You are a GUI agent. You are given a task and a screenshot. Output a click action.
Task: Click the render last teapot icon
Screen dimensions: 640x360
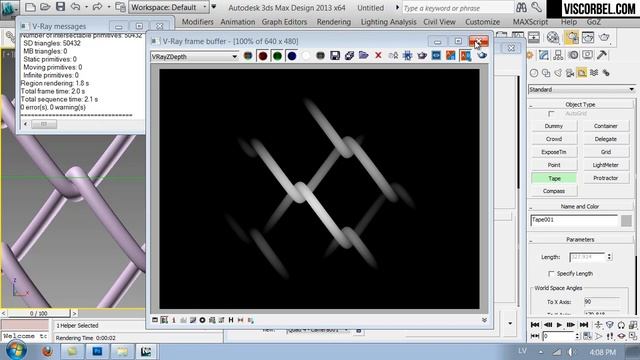coord(482,56)
